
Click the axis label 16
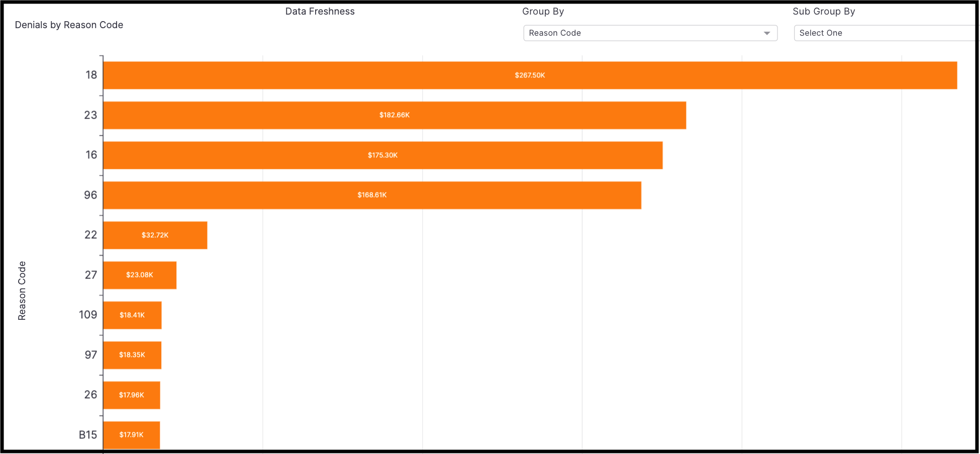tap(91, 155)
